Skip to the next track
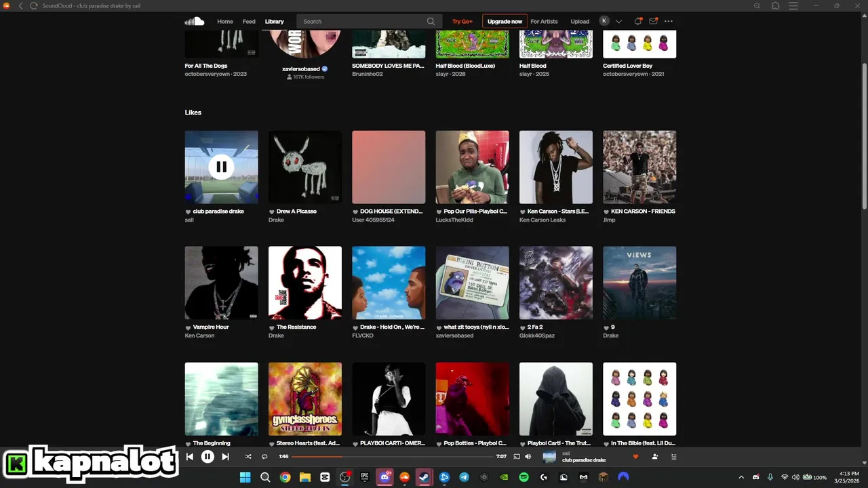 coord(225,457)
